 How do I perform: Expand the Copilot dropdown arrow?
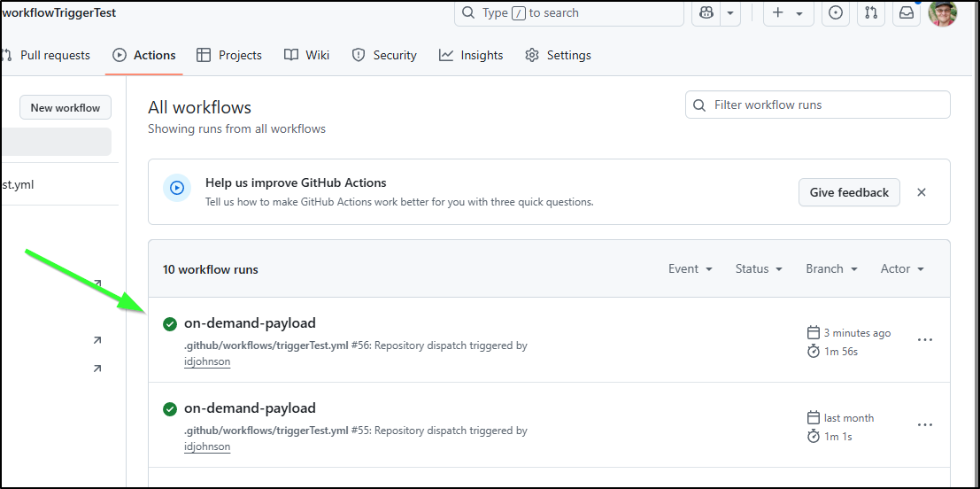tap(730, 13)
